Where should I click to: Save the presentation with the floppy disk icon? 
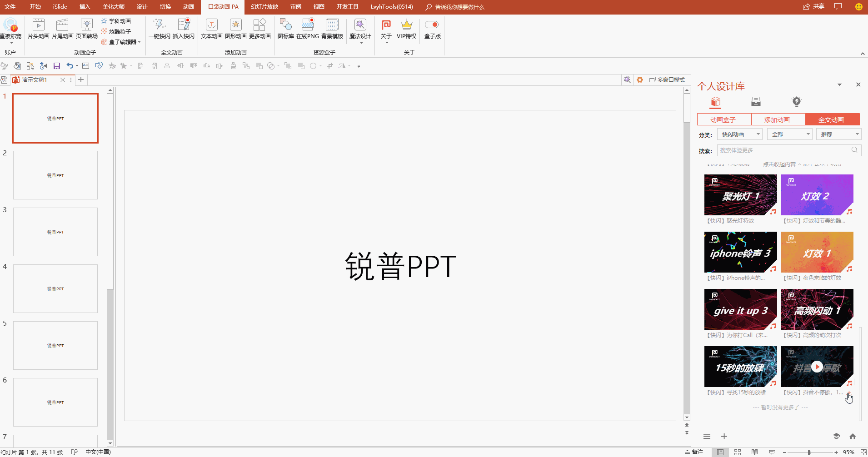click(57, 66)
